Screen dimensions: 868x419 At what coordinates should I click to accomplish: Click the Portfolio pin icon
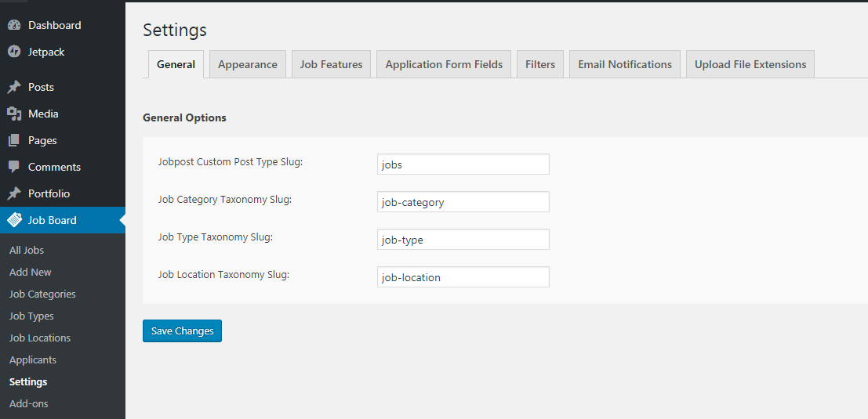[x=14, y=193]
